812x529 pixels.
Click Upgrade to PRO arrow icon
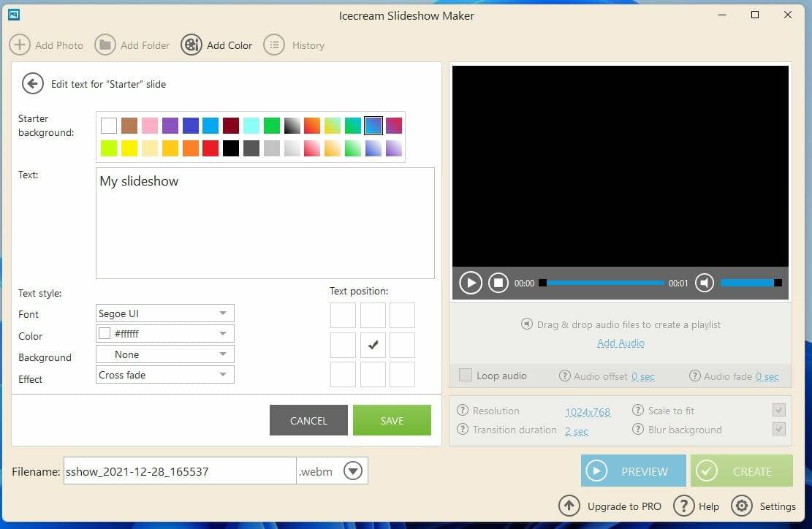(569, 506)
